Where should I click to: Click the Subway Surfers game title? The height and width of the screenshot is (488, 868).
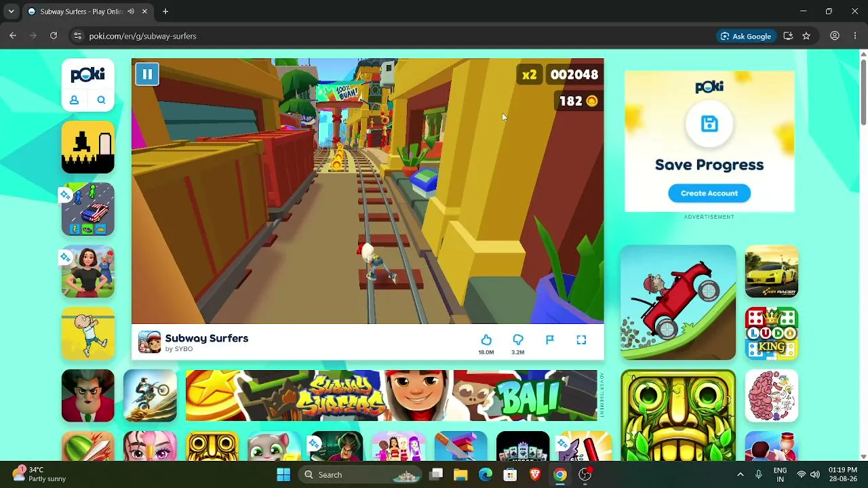[207, 338]
